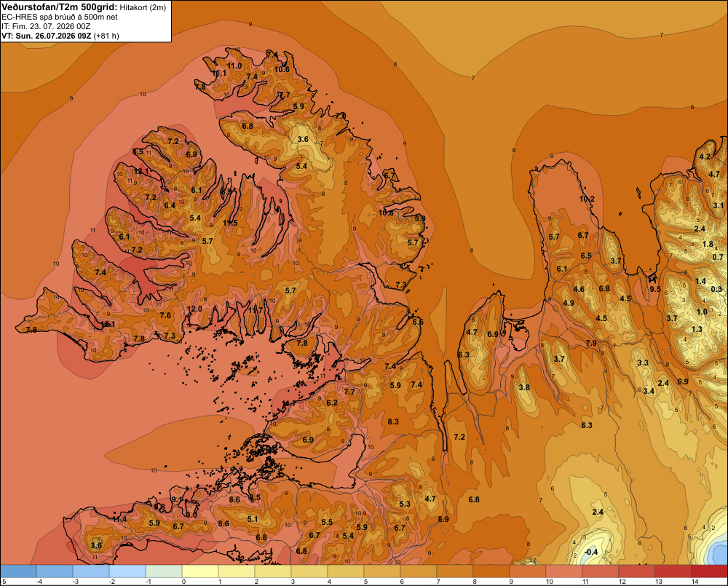Click the 10.2 temperature label on the northern peninsula
This screenshot has height=586, width=728.
587,199
